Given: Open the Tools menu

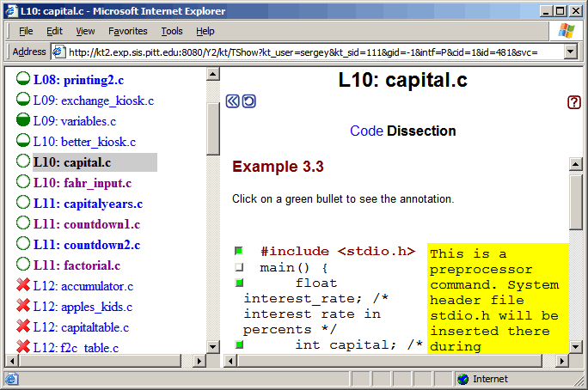Looking at the screenshot, I should pyautogui.click(x=172, y=31).
